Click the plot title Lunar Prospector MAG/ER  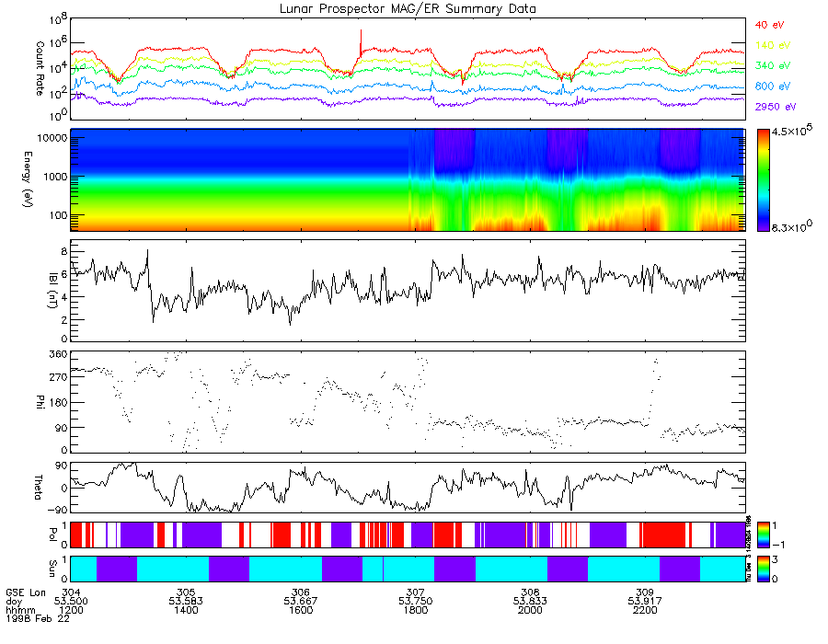coord(408,8)
